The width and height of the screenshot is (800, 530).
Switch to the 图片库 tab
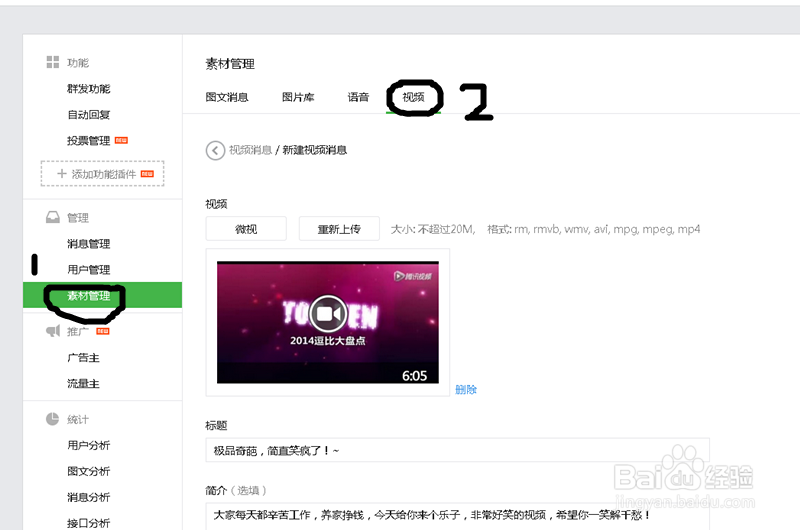pos(298,97)
